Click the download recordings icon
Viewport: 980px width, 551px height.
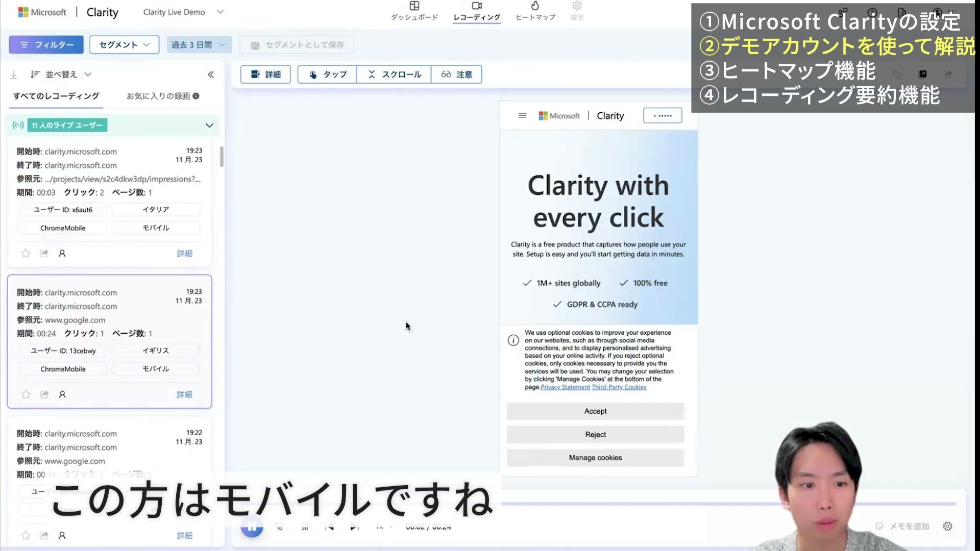[x=14, y=74]
